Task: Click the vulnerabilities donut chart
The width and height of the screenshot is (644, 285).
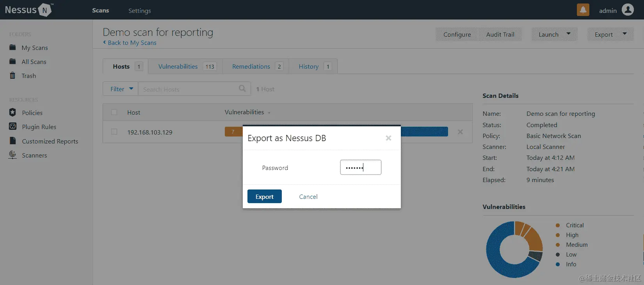Action: (514, 250)
